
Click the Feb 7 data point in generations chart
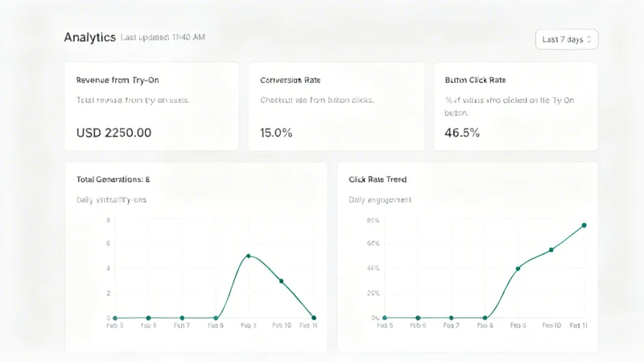(x=182, y=318)
